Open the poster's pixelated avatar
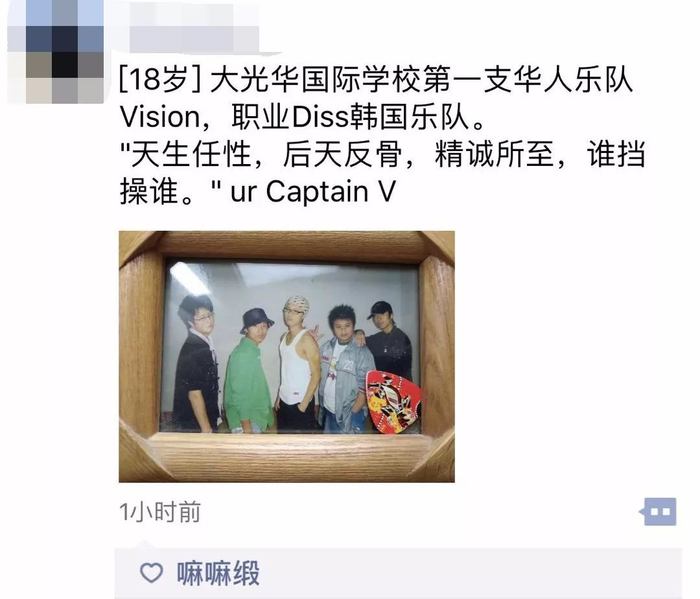Viewport: 700px width, 599px height. coord(55,52)
